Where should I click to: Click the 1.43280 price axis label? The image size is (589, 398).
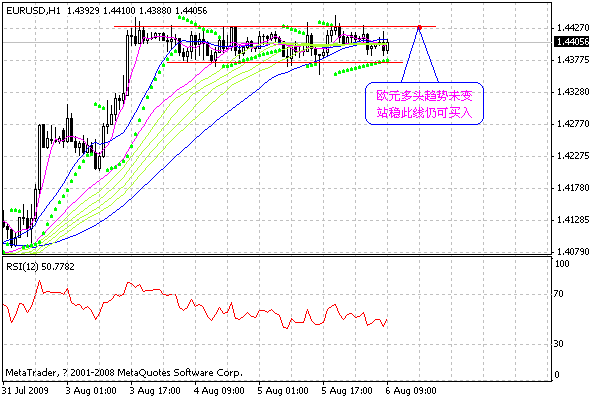tap(572, 92)
